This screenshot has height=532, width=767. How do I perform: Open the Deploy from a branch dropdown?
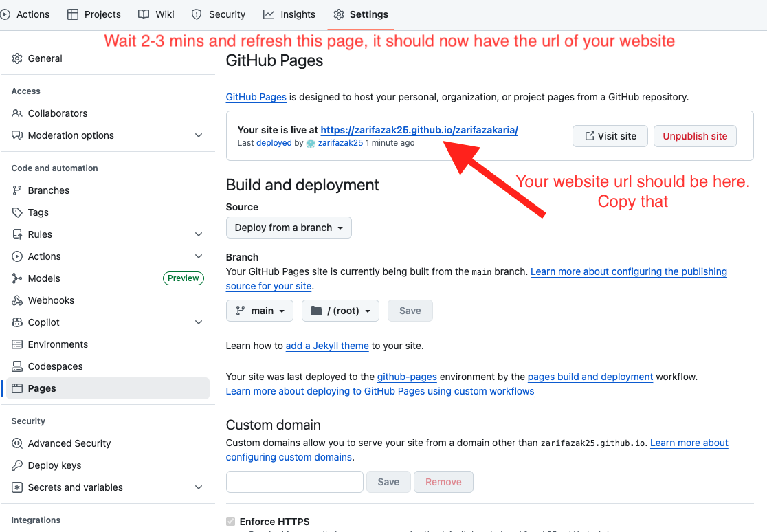pyautogui.click(x=289, y=228)
